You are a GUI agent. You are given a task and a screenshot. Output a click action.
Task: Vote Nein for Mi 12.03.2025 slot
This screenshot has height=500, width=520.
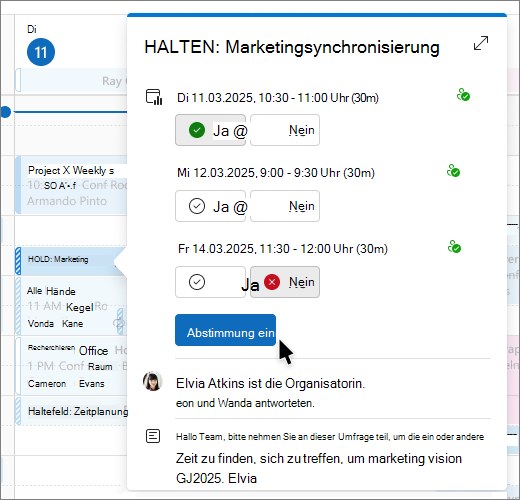[285, 206]
